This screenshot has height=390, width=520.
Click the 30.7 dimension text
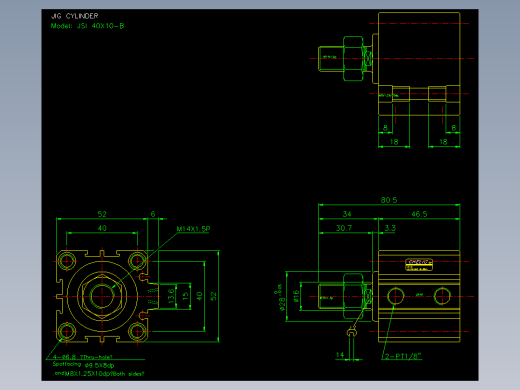344,228
